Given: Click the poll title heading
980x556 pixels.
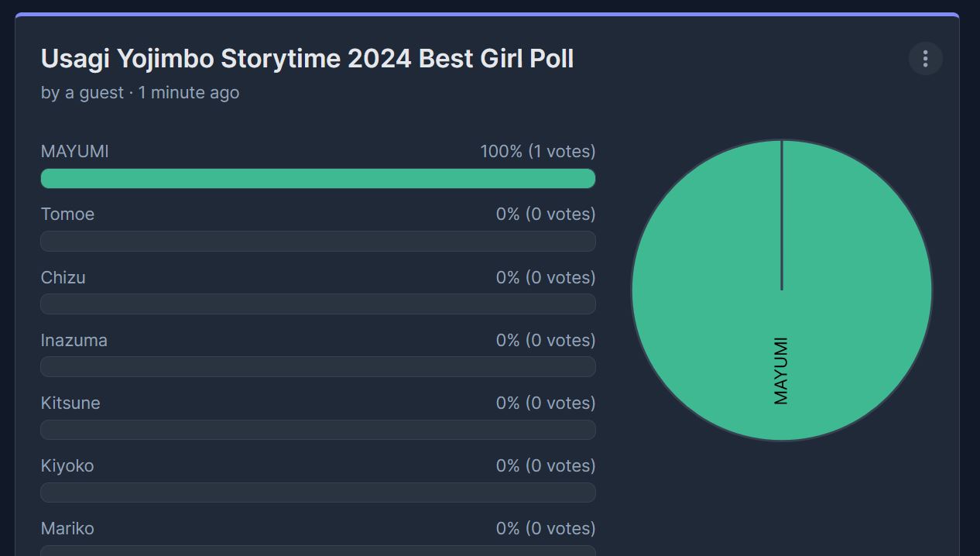Looking at the screenshot, I should (307, 59).
